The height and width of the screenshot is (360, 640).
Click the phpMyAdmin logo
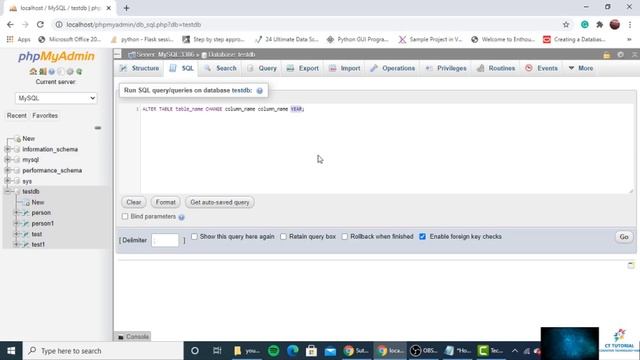(x=56, y=56)
